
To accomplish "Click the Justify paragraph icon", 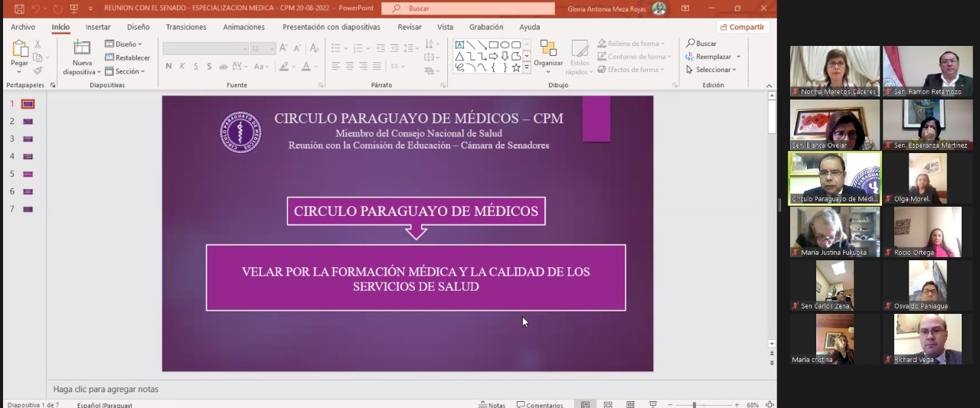I will 377,67.
